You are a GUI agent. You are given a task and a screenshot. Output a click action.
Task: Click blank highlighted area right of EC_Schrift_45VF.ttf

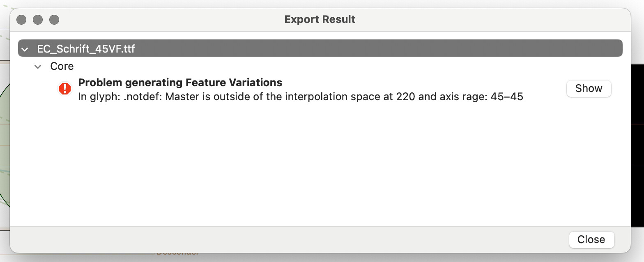pyautogui.click(x=370, y=49)
